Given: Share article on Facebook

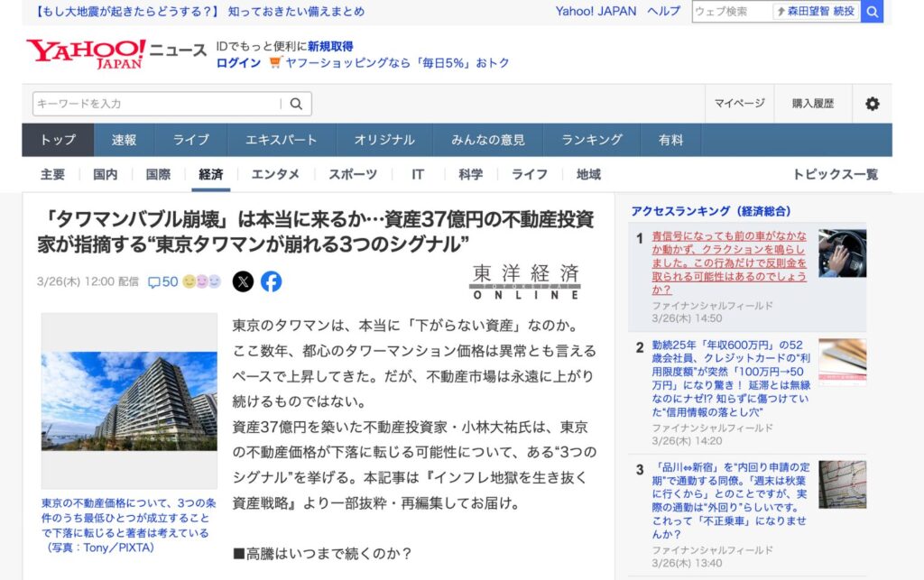Looking at the screenshot, I should click(271, 281).
